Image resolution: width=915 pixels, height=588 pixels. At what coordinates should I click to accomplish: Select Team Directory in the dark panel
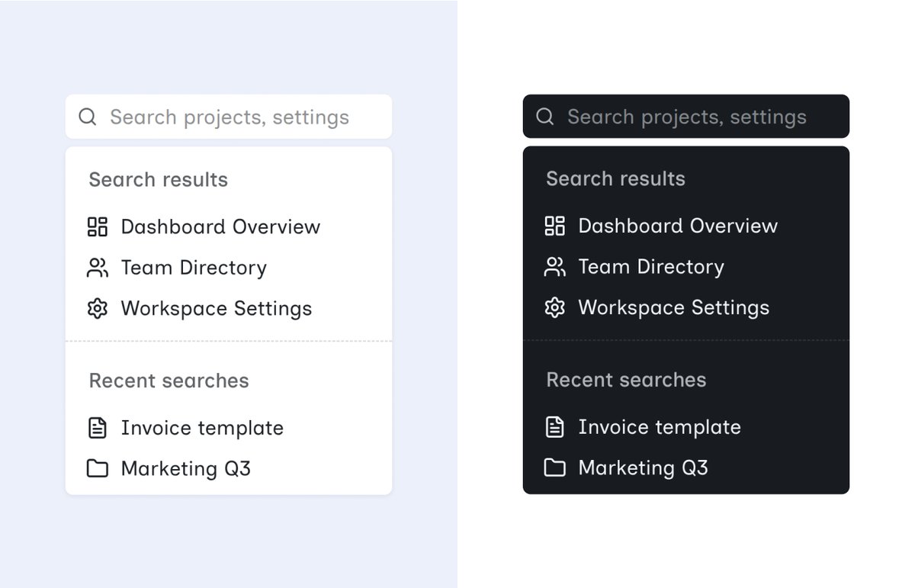point(686,267)
